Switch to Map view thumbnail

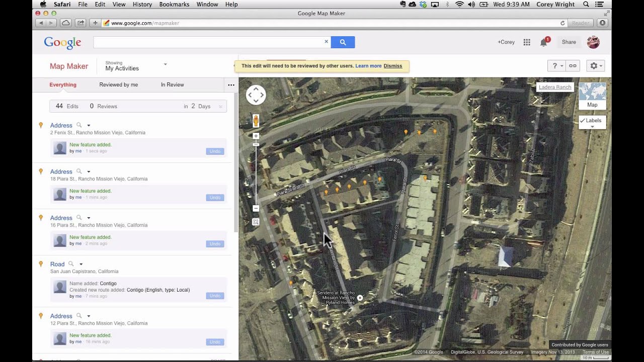pyautogui.click(x=592, y=96)
